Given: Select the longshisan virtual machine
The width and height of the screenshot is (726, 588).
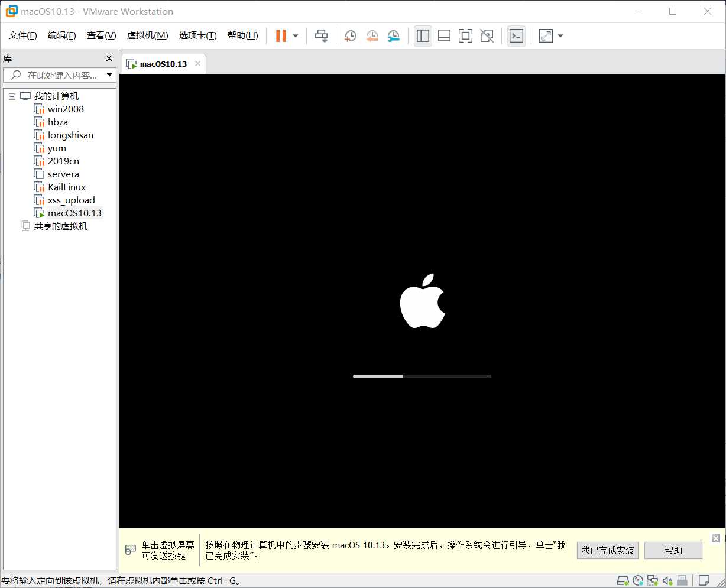Looking at the screenshot, I should coord(70,135).
